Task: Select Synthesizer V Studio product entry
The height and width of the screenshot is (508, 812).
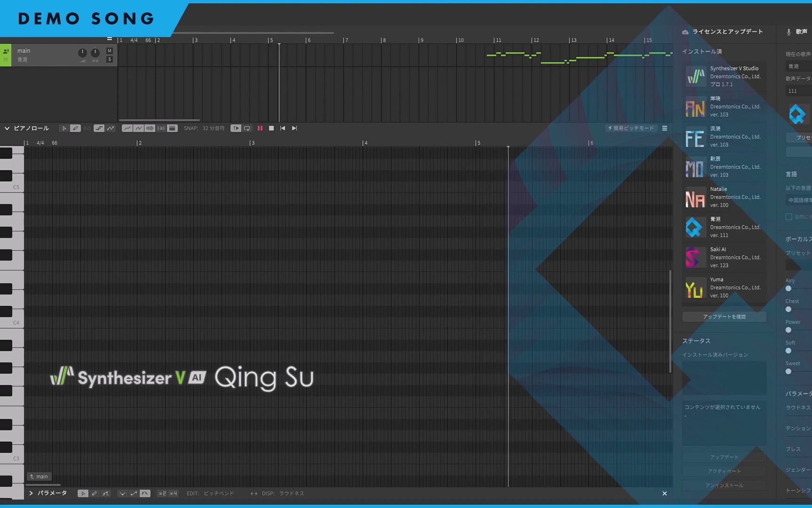Action: [724, 76]
